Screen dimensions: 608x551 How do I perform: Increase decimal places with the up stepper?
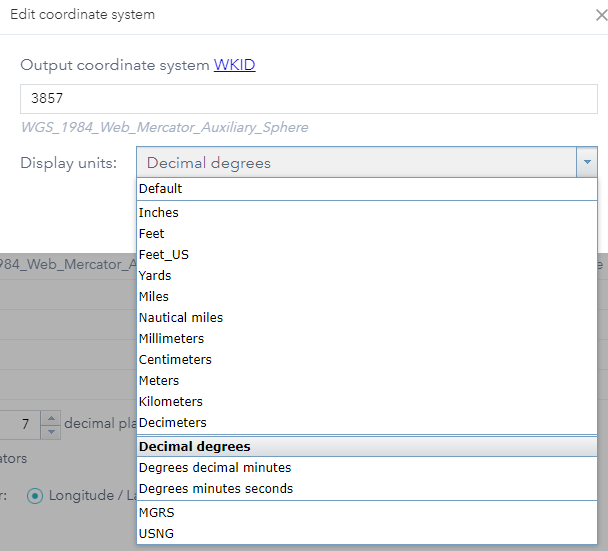coord(51,418)
